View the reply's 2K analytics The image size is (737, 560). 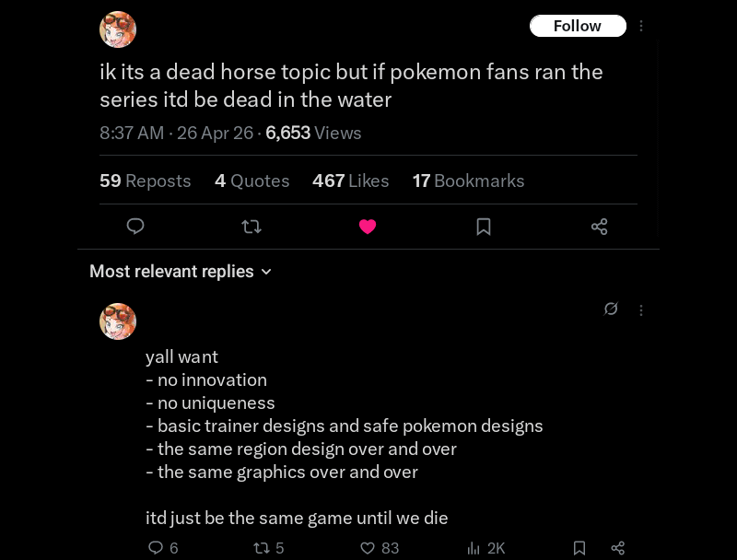click(474, 548)
